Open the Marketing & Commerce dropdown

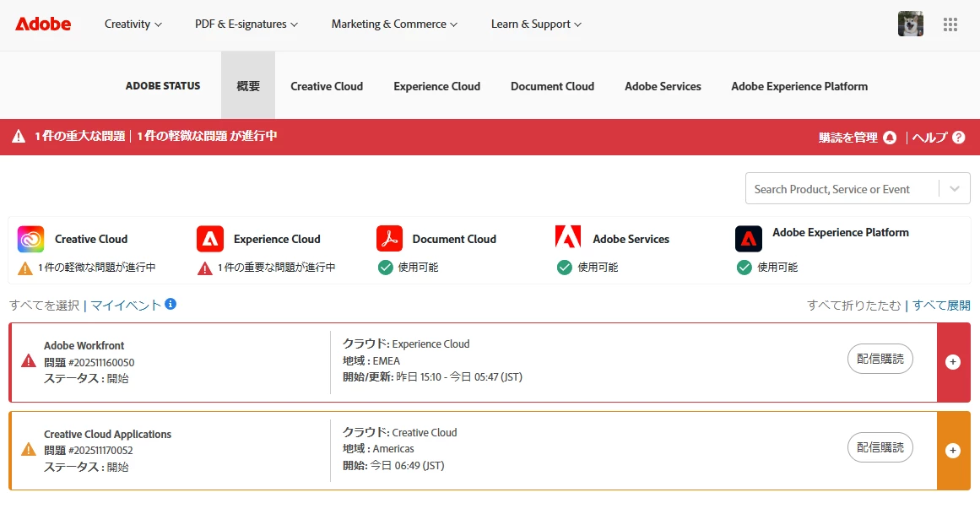[394, 24]
